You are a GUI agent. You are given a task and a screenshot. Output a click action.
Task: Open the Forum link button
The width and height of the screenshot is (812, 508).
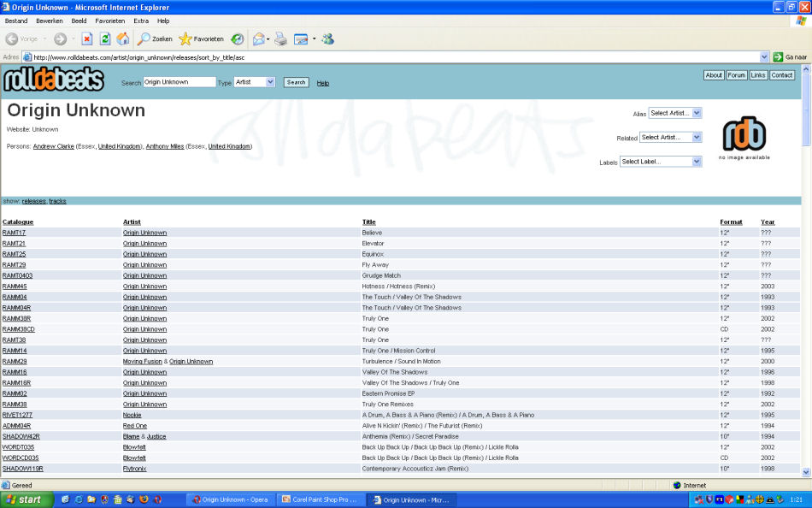pos(737,75)
